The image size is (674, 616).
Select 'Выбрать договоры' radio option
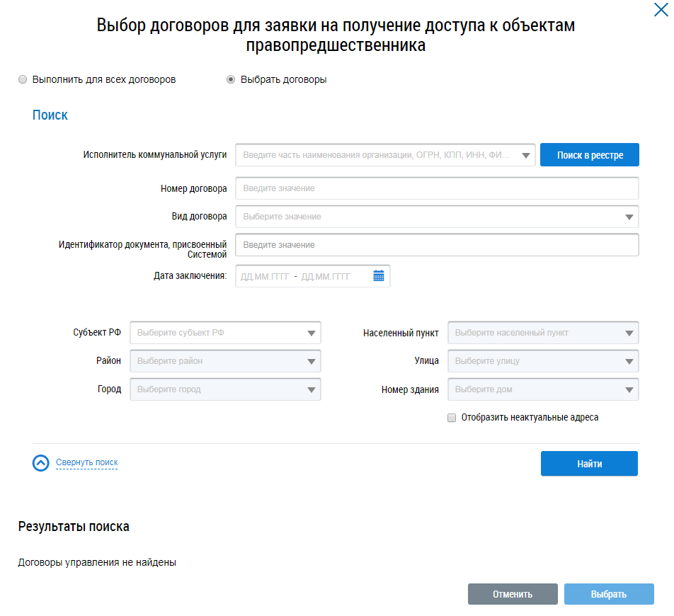point(231,80)
